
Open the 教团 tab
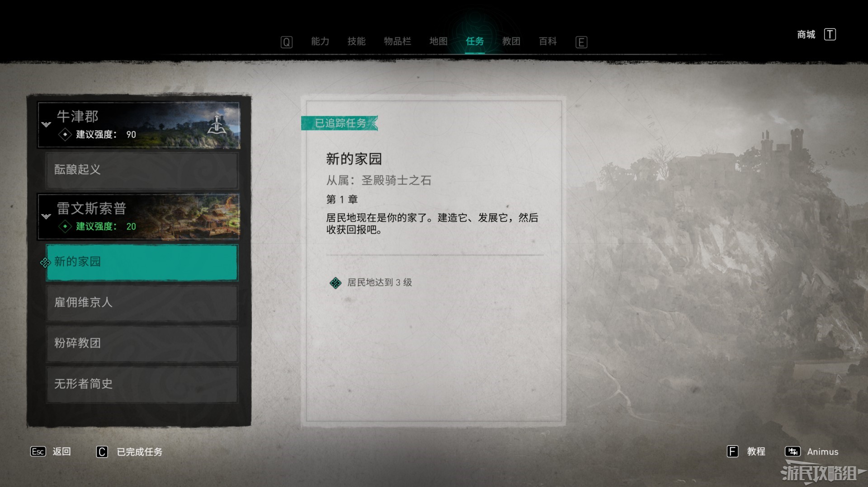tap(511, 41)
